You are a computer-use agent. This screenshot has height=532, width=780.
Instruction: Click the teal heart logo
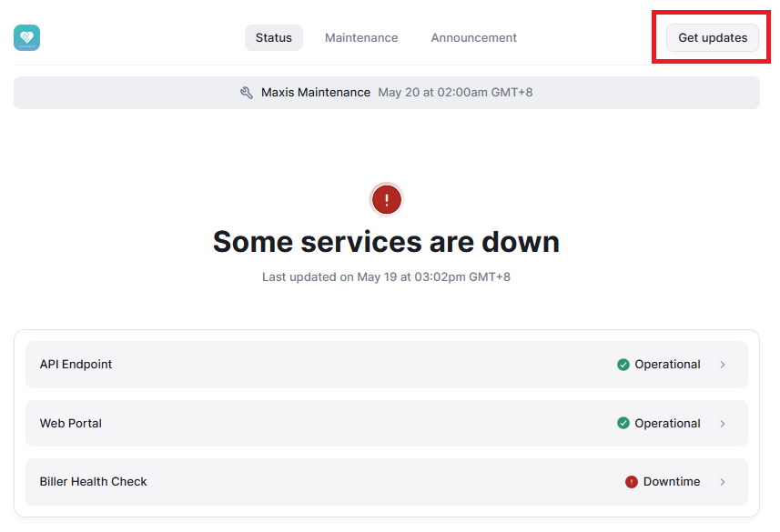[x=25, y=37]
